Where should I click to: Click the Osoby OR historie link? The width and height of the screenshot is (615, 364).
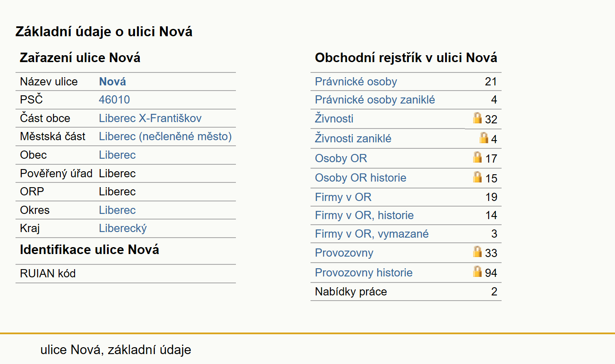(x=361, y=178)
